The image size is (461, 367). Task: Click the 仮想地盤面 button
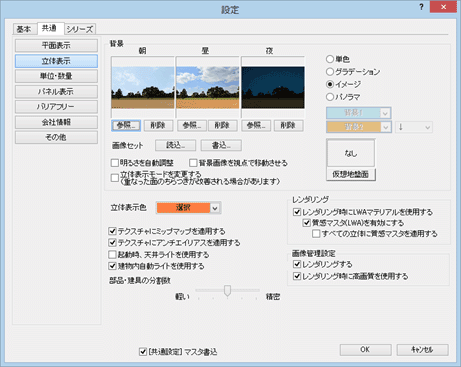351,174
